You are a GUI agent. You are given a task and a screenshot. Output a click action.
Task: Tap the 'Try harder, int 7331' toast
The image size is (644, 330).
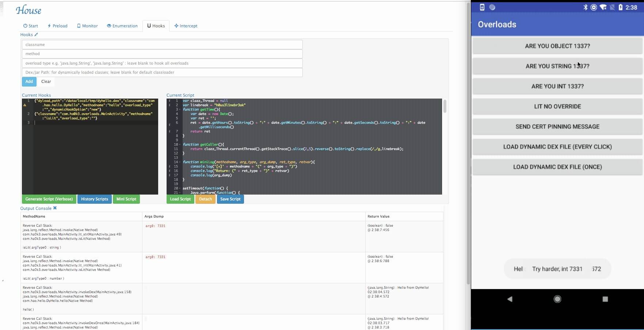[x=557, y=269]
